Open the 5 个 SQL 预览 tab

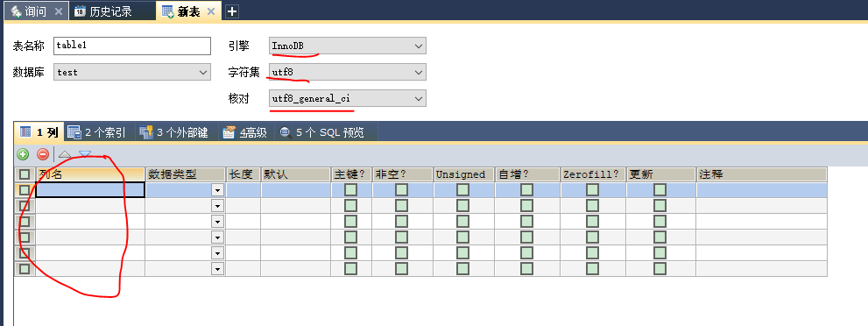tap(323, 132)
